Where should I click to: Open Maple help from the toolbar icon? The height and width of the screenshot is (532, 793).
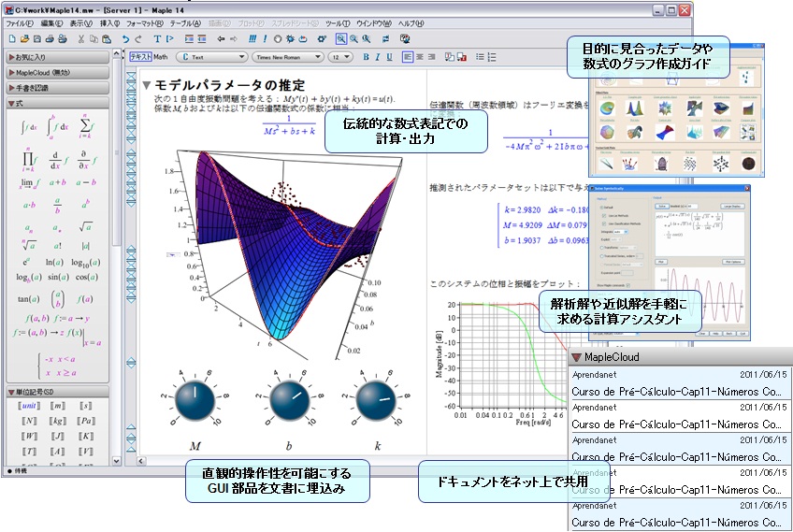coord(405,39)
